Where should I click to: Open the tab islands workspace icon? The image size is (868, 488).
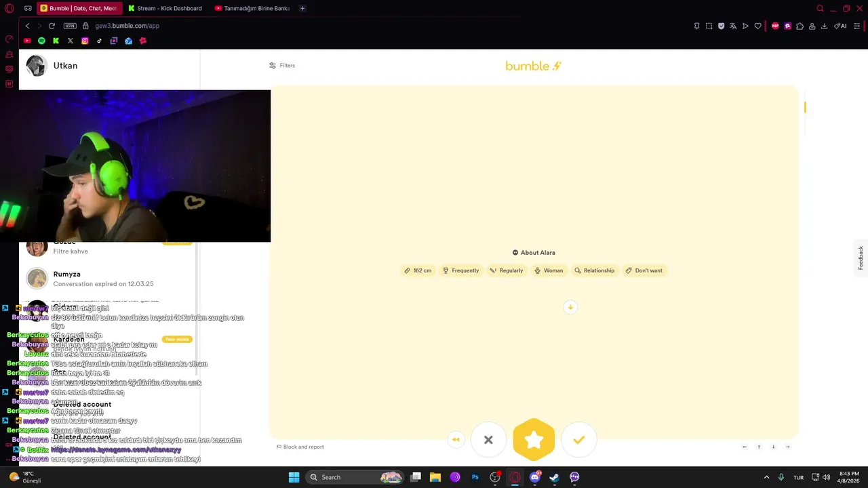[x=28, y=9]
